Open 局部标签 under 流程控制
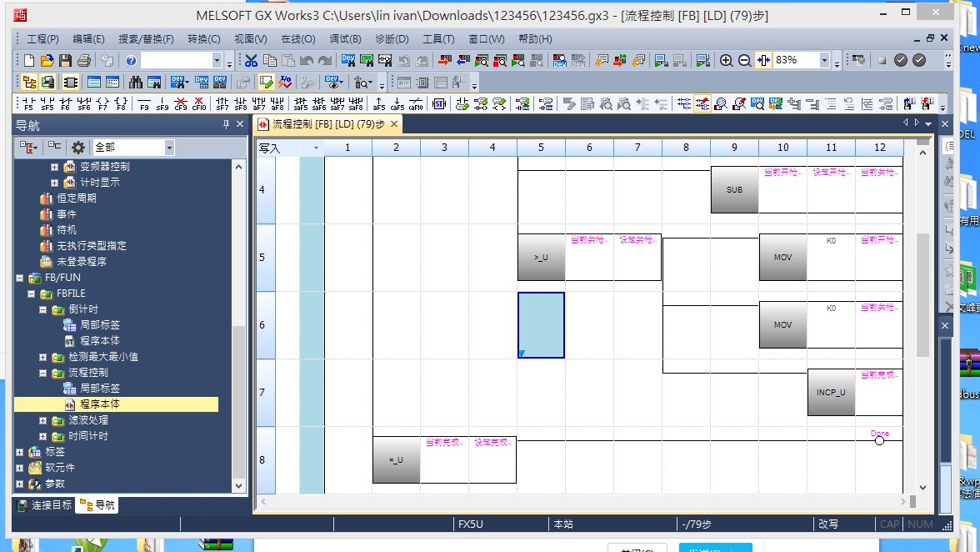Screen dimensions: 980x552 coord(99,389)
